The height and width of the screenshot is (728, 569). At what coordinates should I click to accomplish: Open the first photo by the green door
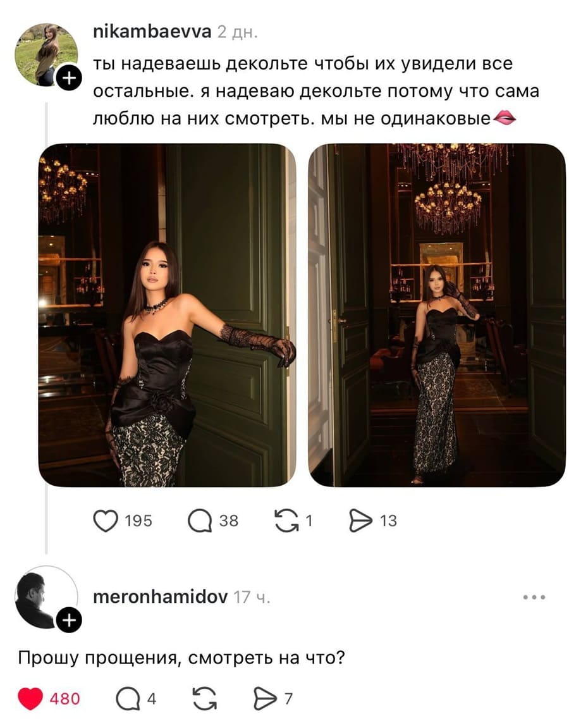tap(167, 315)
